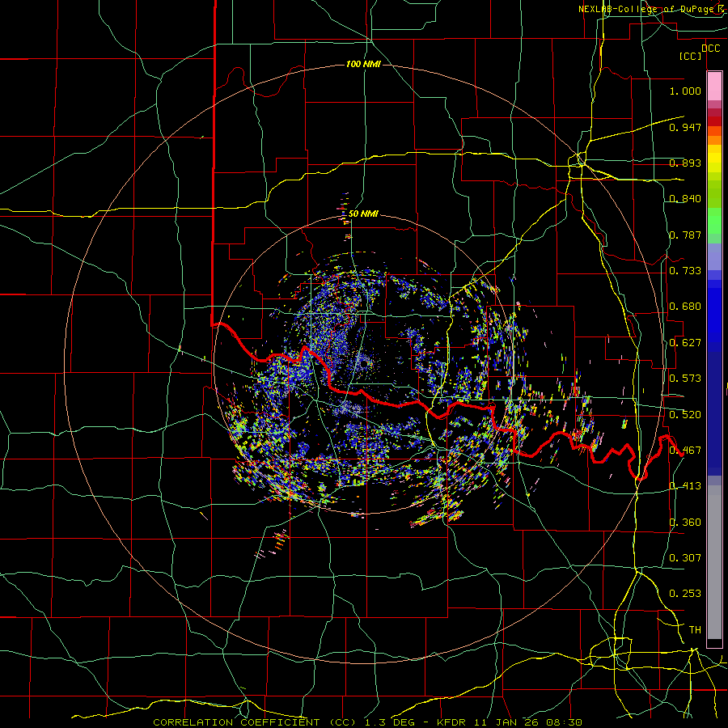The width and height of the screenshot is (728, 728).
Task: Click the 0.680 scale value
Action: 685,307
